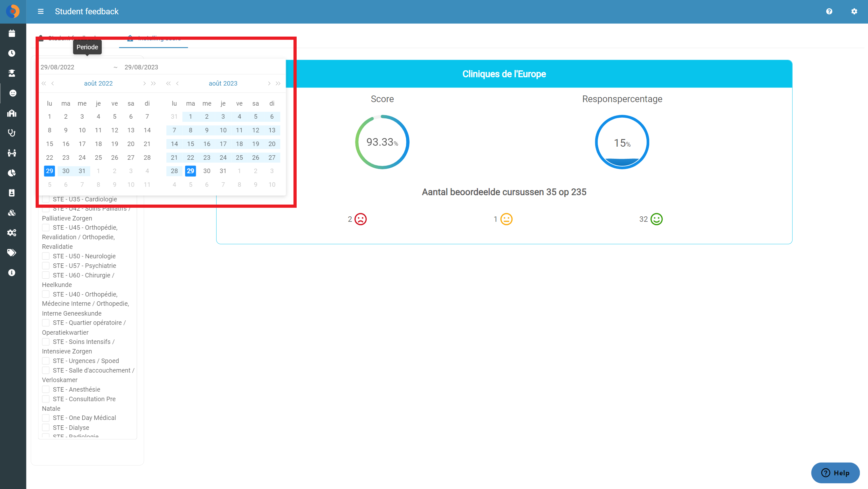Click the Help button bottom right

[835, 473]
